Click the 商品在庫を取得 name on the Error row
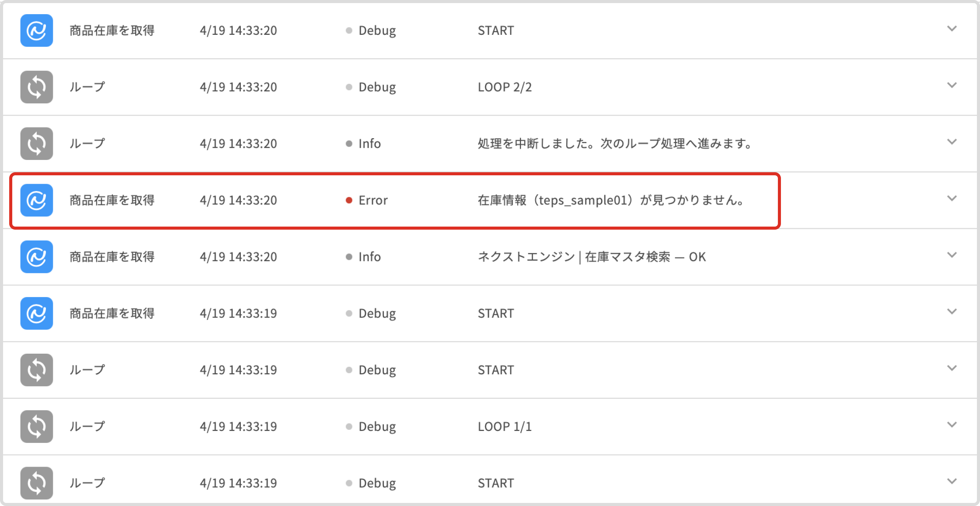 (x=112, y=200)
